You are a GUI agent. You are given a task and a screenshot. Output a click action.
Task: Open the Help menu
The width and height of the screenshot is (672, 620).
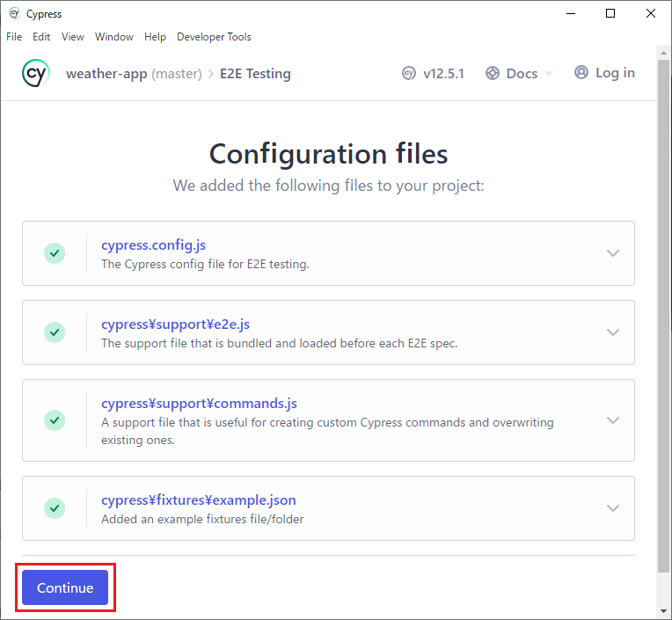(x=155, y=37)
